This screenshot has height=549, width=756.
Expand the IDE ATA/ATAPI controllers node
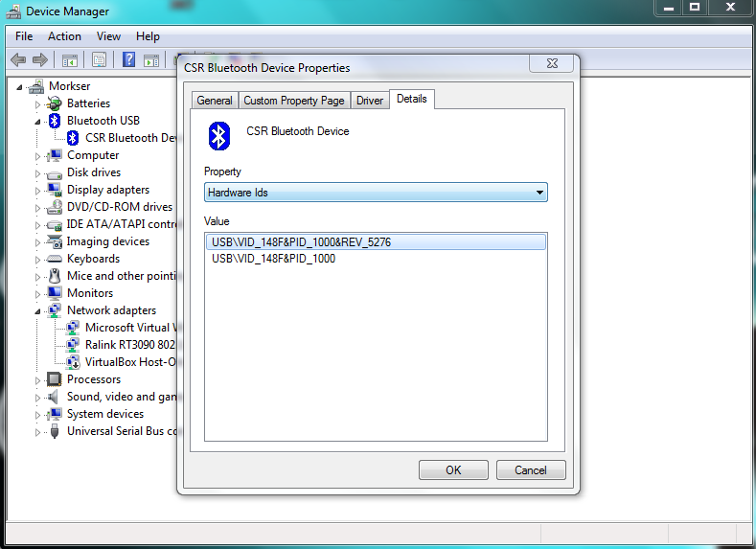coord(37,225)
